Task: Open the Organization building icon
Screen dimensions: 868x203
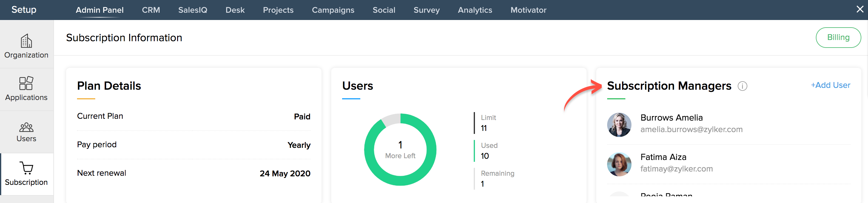Action: [26, 41]
